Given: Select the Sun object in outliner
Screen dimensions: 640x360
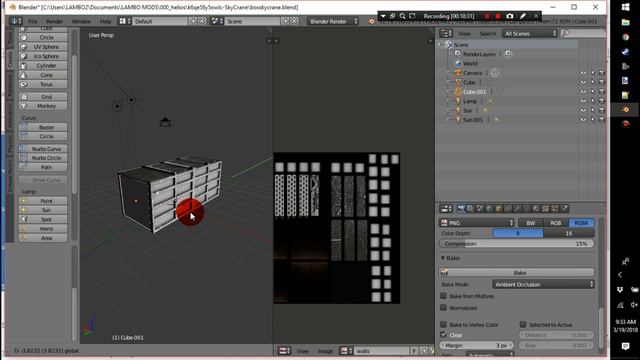Looking at the screenshot, I should (467, 111).
